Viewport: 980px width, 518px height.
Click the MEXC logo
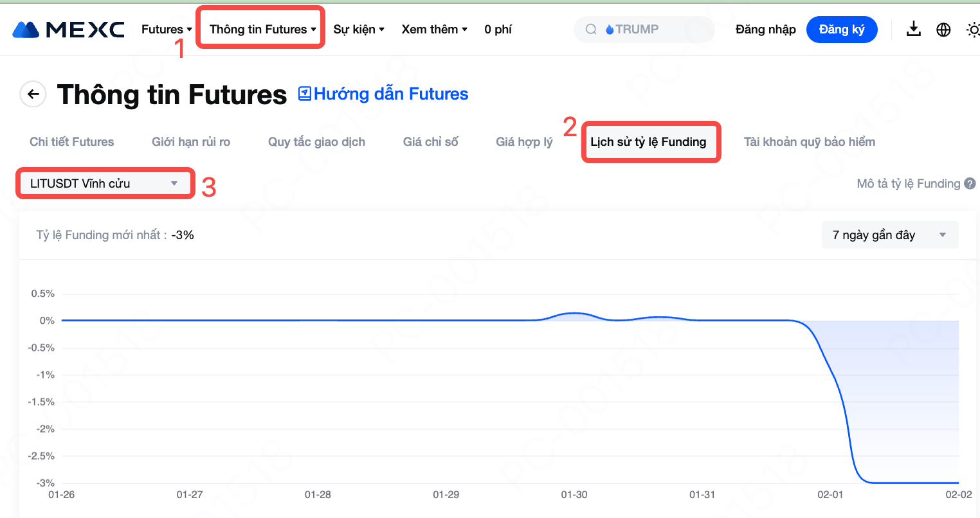pyautogui.click(x=68, y=30)
